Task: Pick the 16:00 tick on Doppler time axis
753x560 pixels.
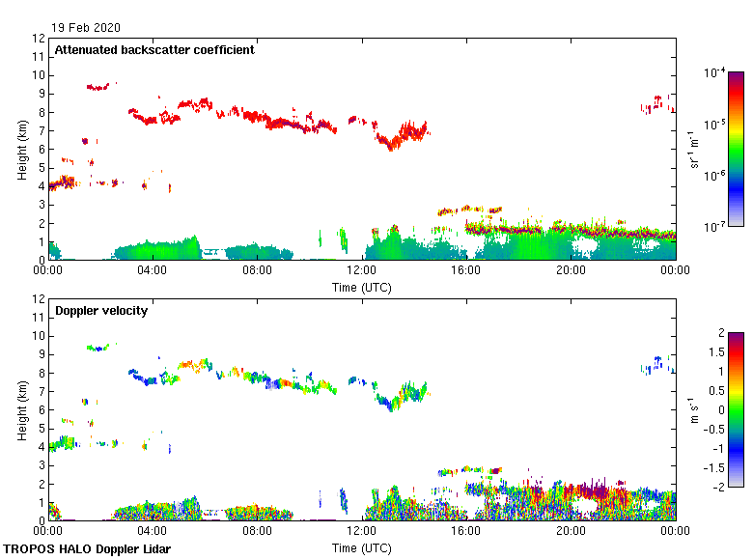Action: point(466,533)
